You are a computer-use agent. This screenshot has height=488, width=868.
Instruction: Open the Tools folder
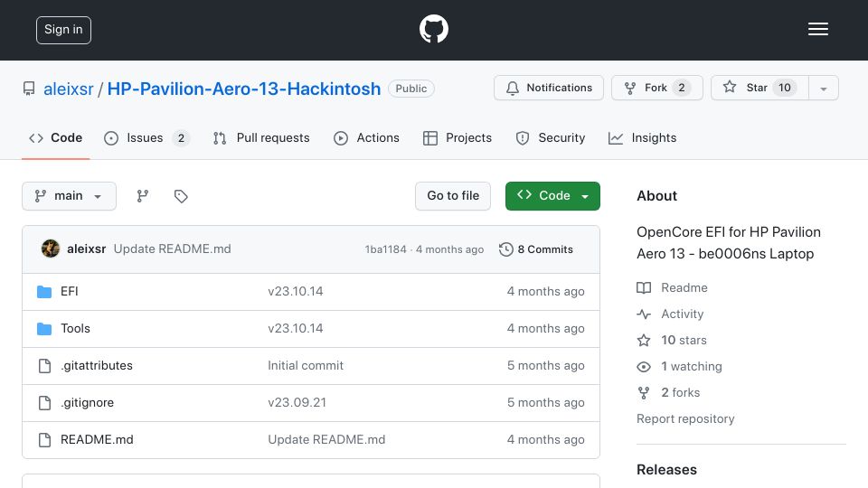pos(75,329)
